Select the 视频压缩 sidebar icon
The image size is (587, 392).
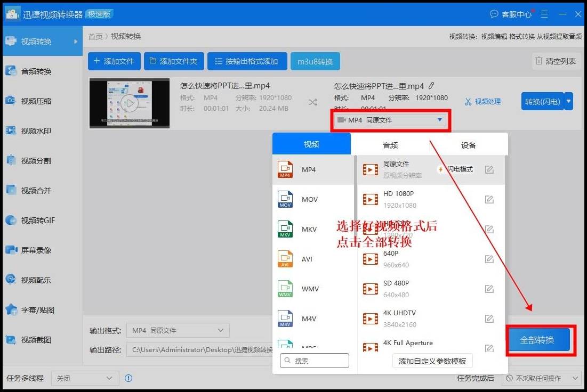click(11, 101)
